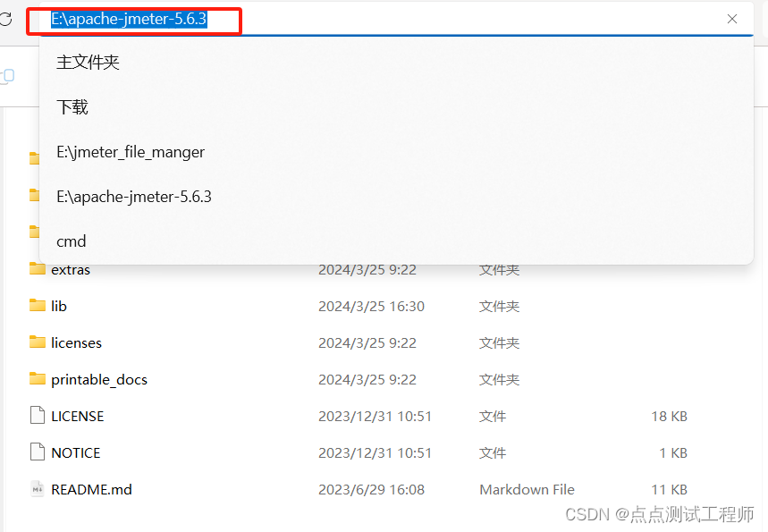Click the refresh icon beside address bar

pos(4,19)
